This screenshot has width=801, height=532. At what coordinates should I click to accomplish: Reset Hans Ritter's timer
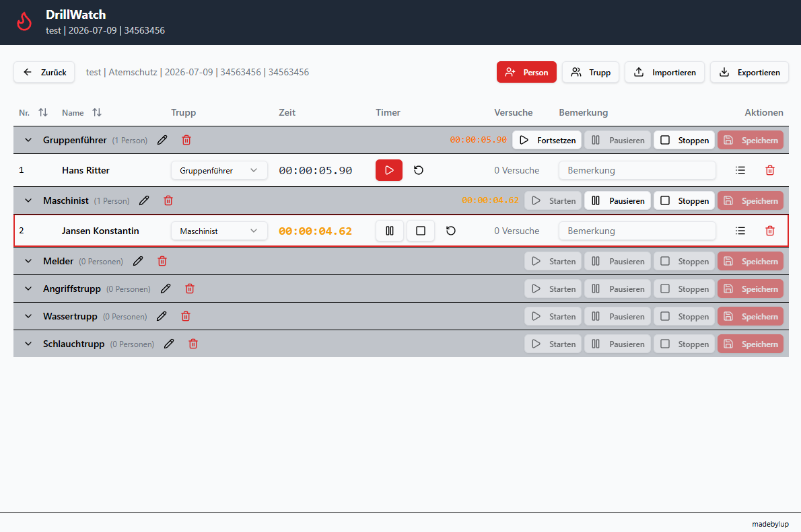[x=419, y=170]
